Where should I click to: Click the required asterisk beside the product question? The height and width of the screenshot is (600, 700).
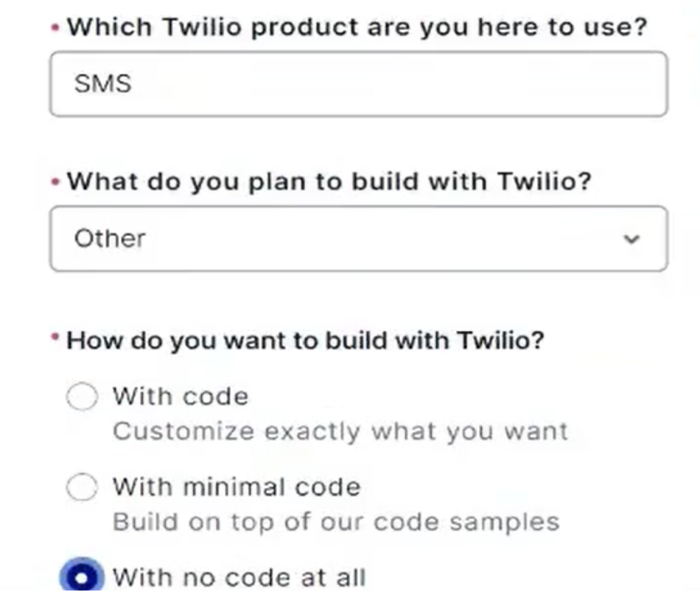pyautogui.click(x=56, y=29)
